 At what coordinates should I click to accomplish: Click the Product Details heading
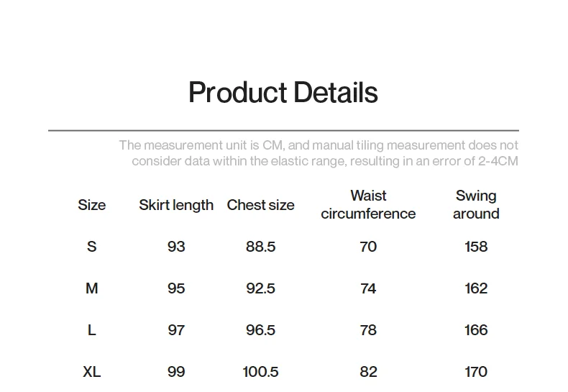(283, 93)
